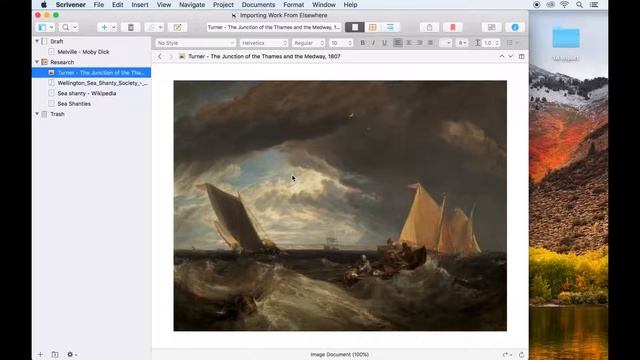Go forward in editor history
The height and width of the screenshot is (360, 640).
pos(171,56)
